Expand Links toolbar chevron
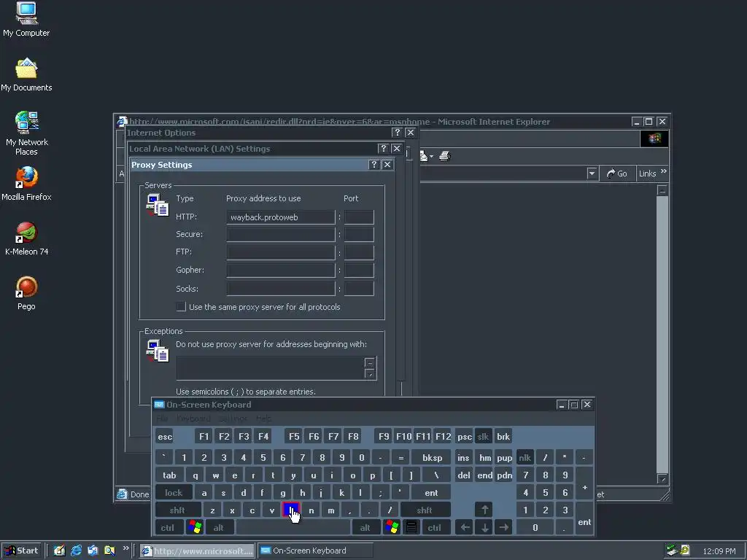747x560 pixels. coord(664,171)
